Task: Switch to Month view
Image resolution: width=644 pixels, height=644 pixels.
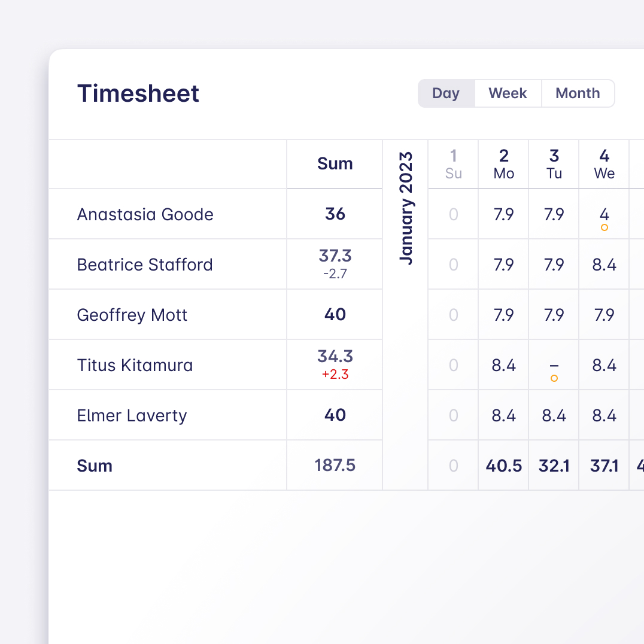Action: click(x=578, y=93)
